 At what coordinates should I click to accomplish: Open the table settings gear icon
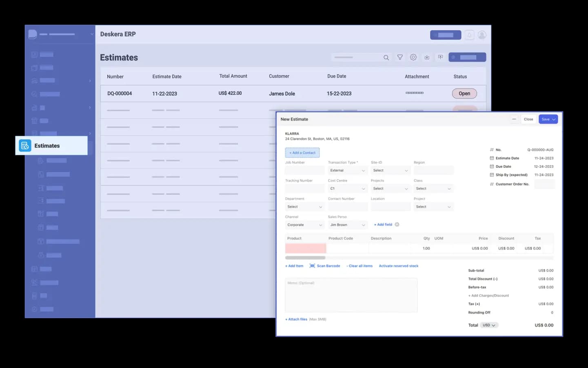coord(413,58)
